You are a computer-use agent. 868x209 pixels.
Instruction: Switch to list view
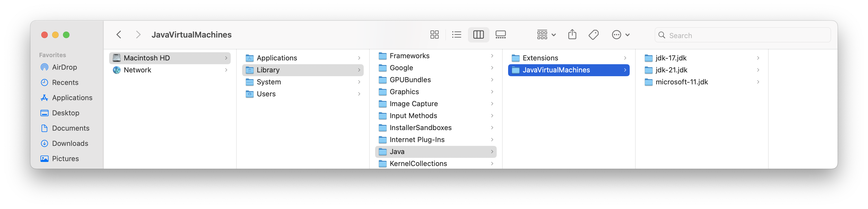click(457, 35)
